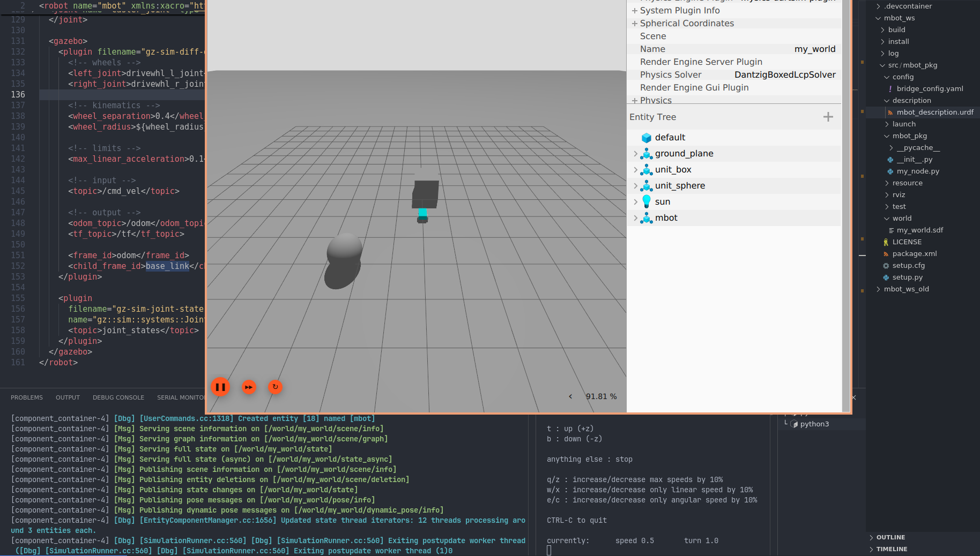Screen dimensions: 980x556
Task: Click the plus icon in Entity Tree
Action: [828, 117]
